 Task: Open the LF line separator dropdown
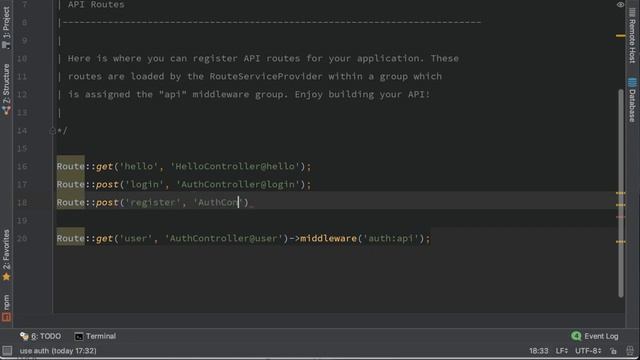coord(562,351)
